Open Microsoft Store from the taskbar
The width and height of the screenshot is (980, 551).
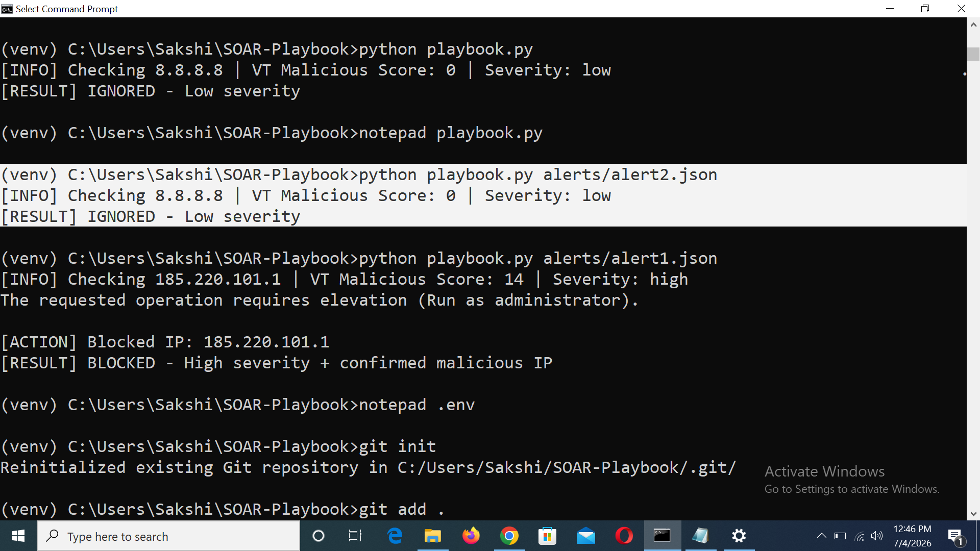pyautogui.click(x=548, y=536)
